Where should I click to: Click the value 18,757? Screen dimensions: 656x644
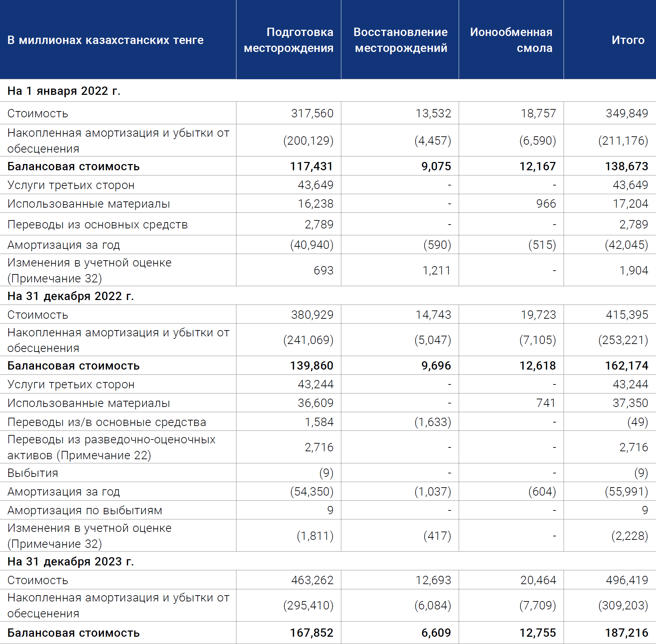point(538,114)
